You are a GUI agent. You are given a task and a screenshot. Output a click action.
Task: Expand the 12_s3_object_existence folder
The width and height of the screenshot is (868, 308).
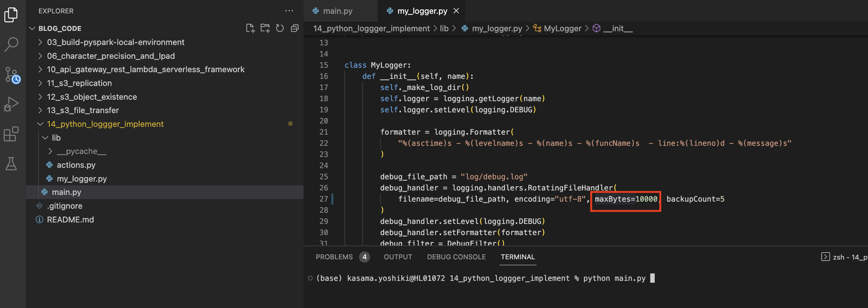(x=165, y=97)
